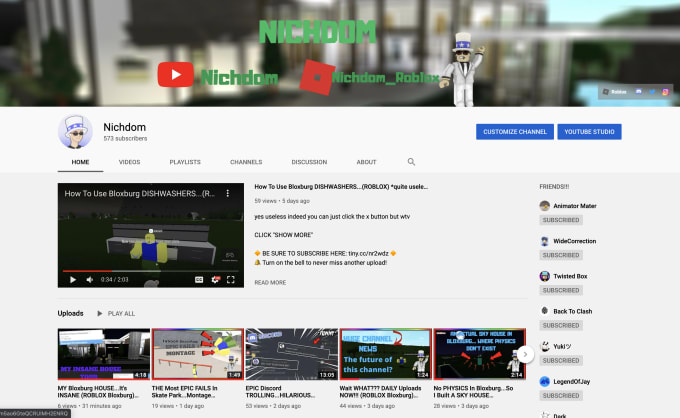The width and height of the screenshot is (680, 418).
Task: Click the Back To Clash channel name
Action: pos(573,311)
